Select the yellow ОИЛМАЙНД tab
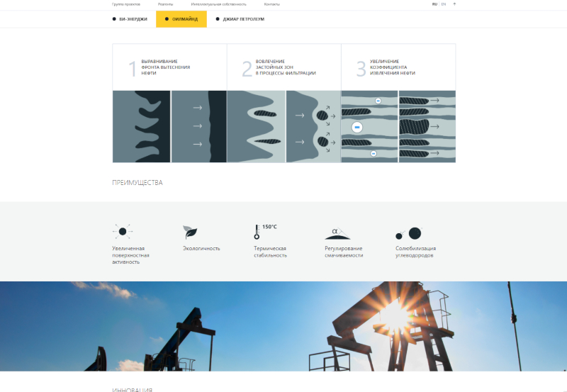The image size is (567, 392). coord(181,19)
